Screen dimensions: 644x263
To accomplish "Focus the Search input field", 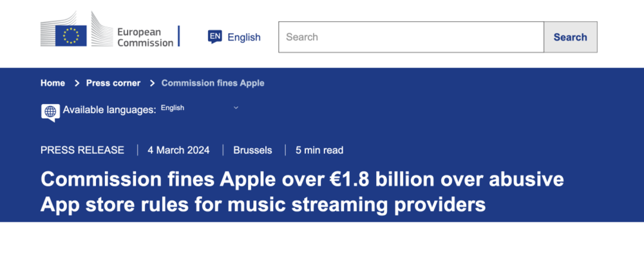I will [411, 37].
